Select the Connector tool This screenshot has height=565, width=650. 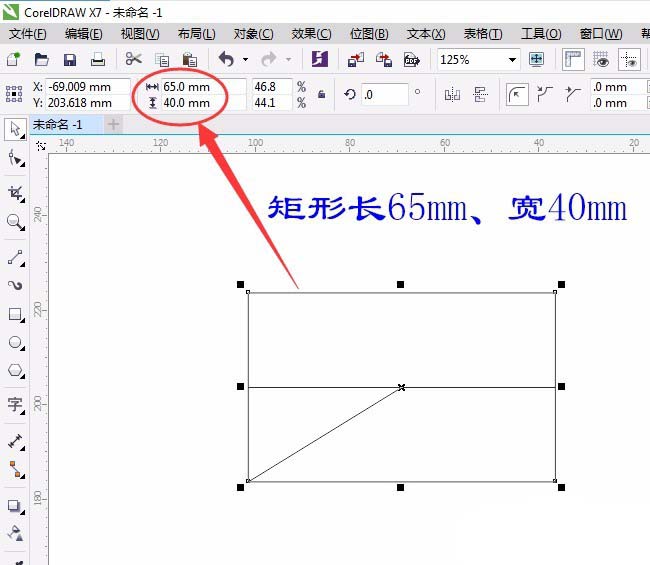15,469
